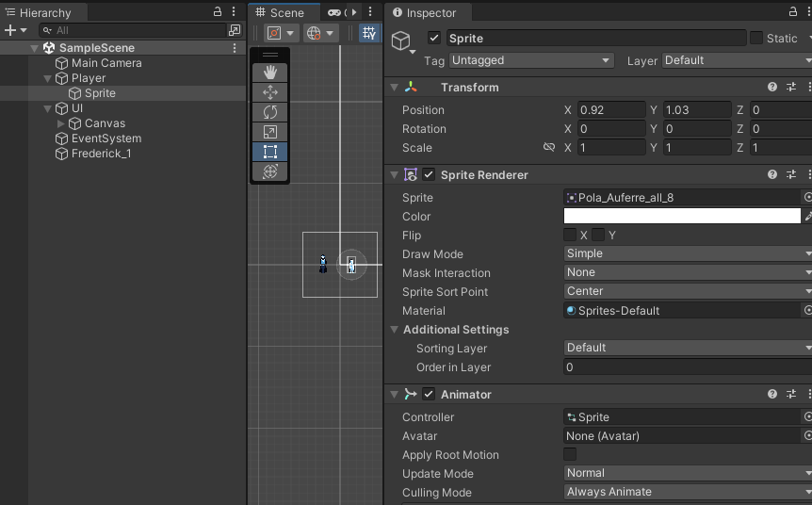The height and width of the screenshot is (505, 812).
Task: Select the Hand view tool
Action: 270,73
